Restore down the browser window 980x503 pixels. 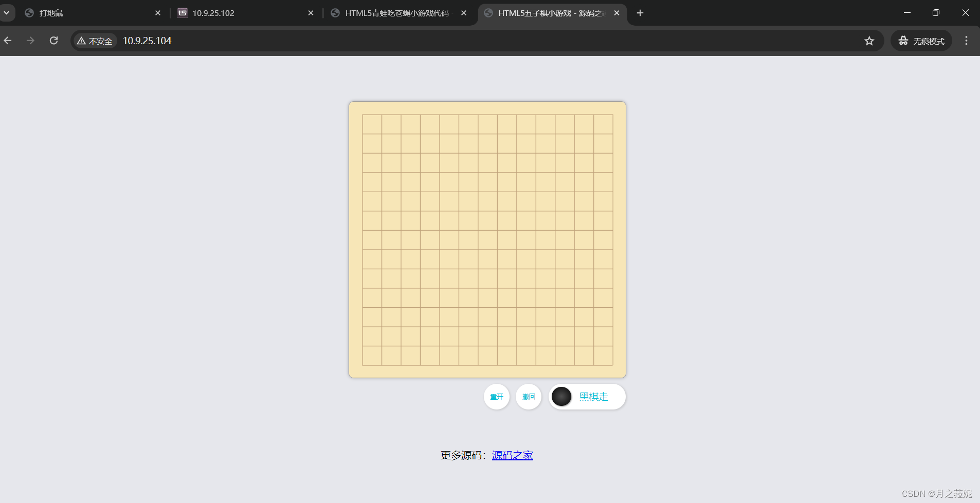936,13
